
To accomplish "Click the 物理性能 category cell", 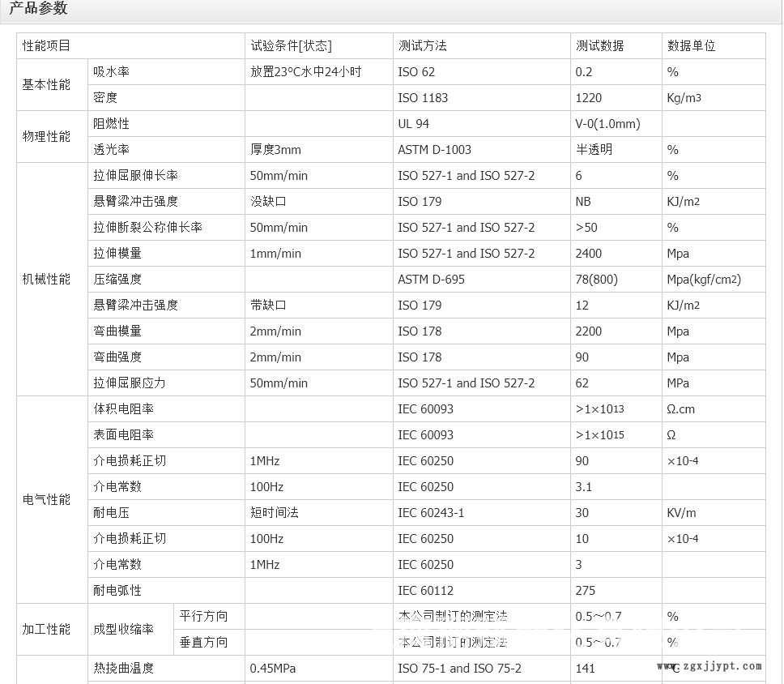I will [47, 137].
